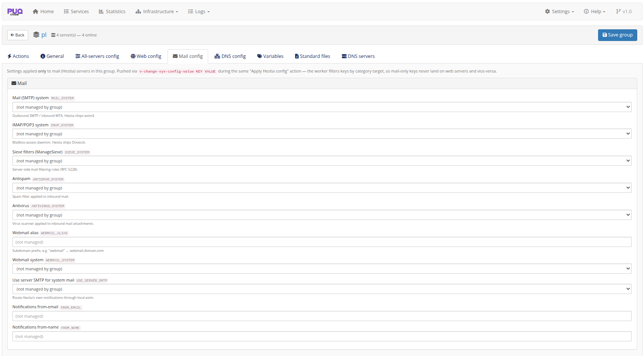Open IMAP/POP3 system dropdown
The width and height of the screenshot is (644, 356).
[x=322, y=134]
